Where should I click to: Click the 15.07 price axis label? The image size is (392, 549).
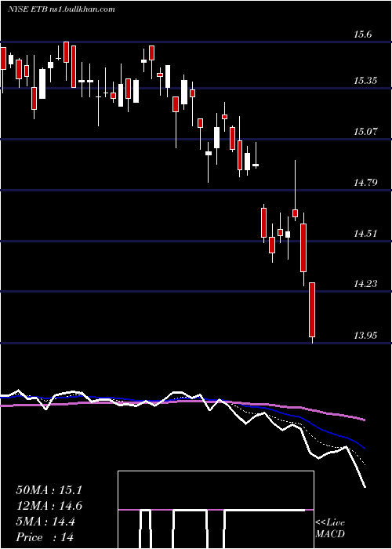click(366, 132)
